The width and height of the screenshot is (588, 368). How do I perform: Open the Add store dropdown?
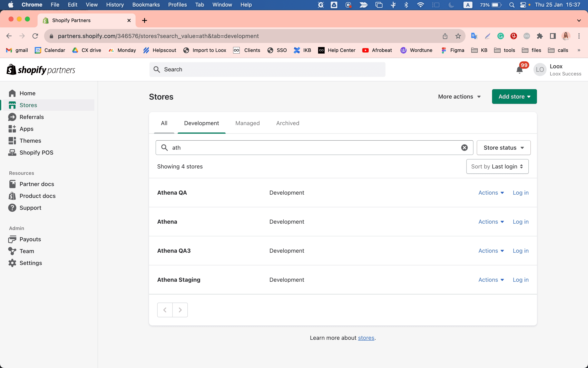tap(514, 97)
